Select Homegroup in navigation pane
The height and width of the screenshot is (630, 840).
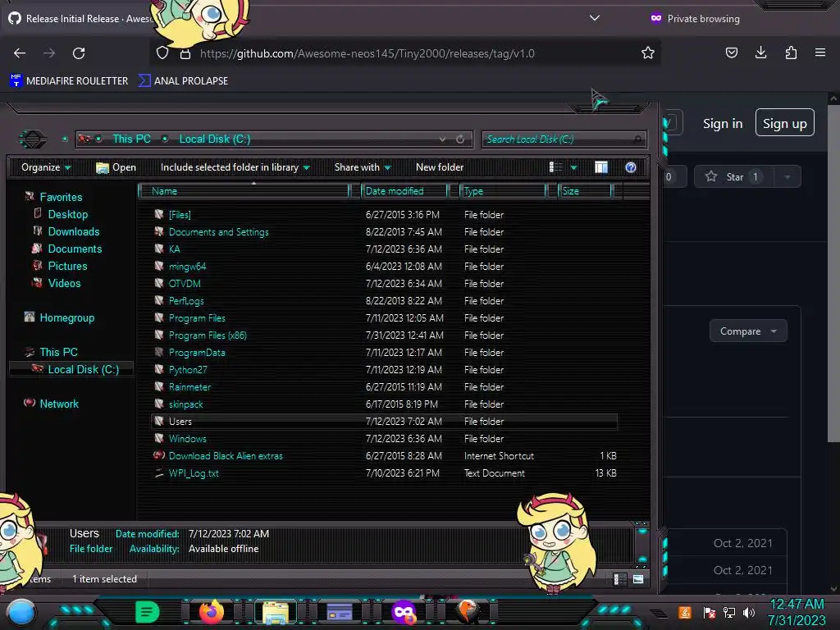[x=66, y=317]
